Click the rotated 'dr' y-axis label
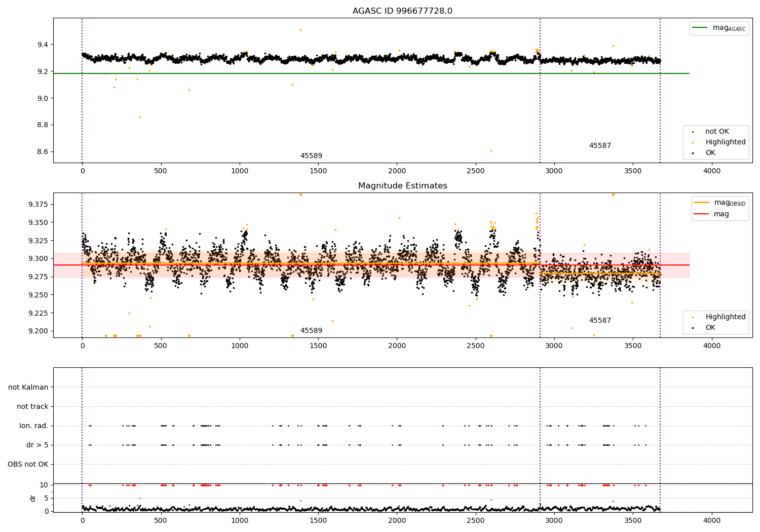760x532 pixels. tap(33, 498)
